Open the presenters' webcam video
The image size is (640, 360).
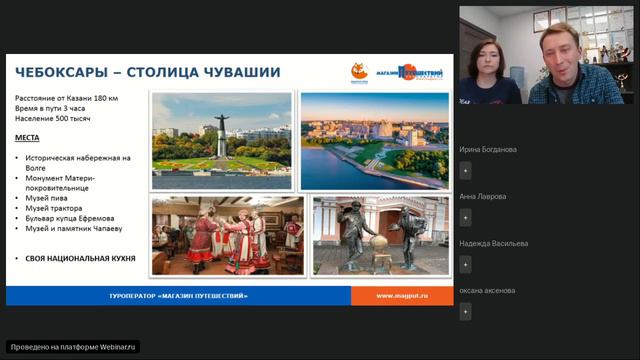click(547, 55)
